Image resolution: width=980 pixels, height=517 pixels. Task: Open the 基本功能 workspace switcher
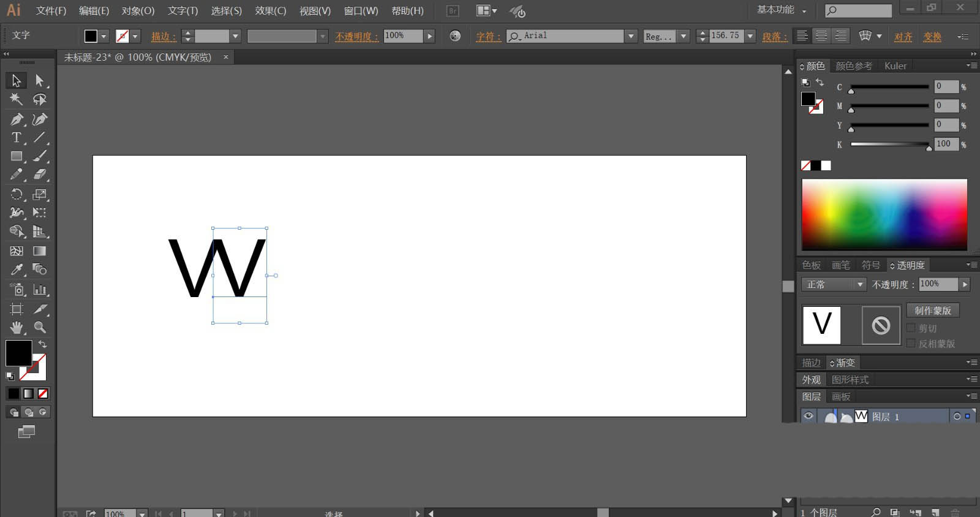point(782,10)
